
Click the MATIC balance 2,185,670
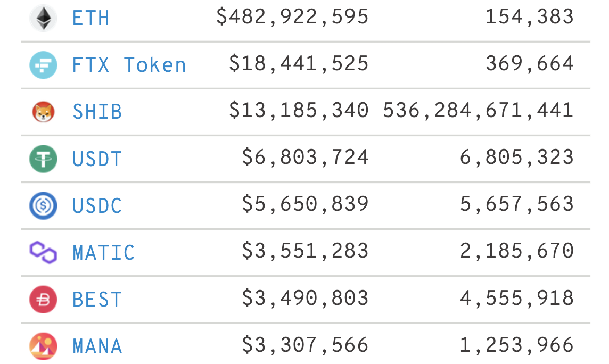pos(517,251)
